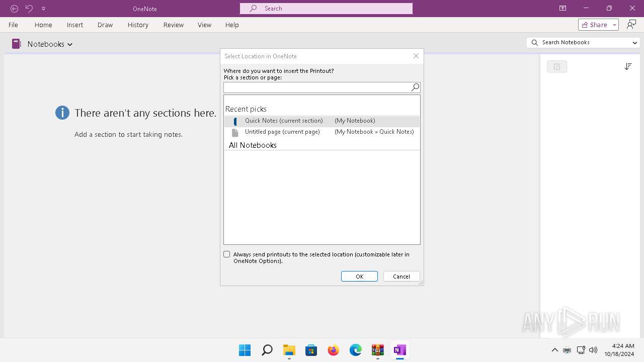Click Cancel in the dialog
644x362 pixels.
[401, 277]
